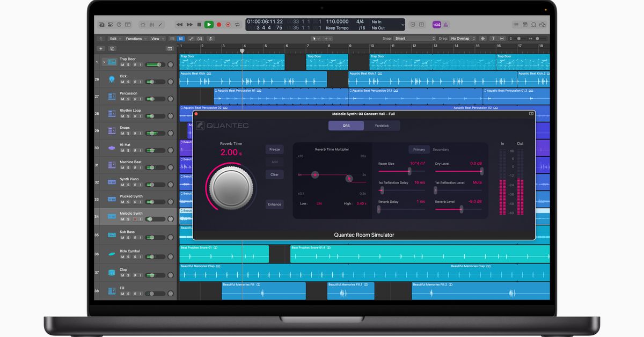Image resolution: width=644 pixels, height=337 pixels.
Task: Click the Enhance button
Action: click(274, 204)
